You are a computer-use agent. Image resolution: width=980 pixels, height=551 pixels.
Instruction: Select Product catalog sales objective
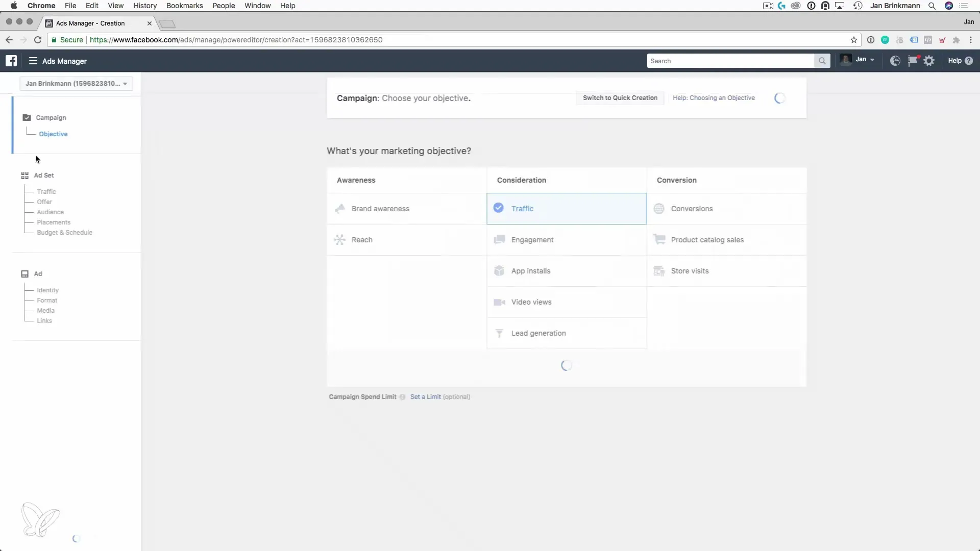(727, 240)
